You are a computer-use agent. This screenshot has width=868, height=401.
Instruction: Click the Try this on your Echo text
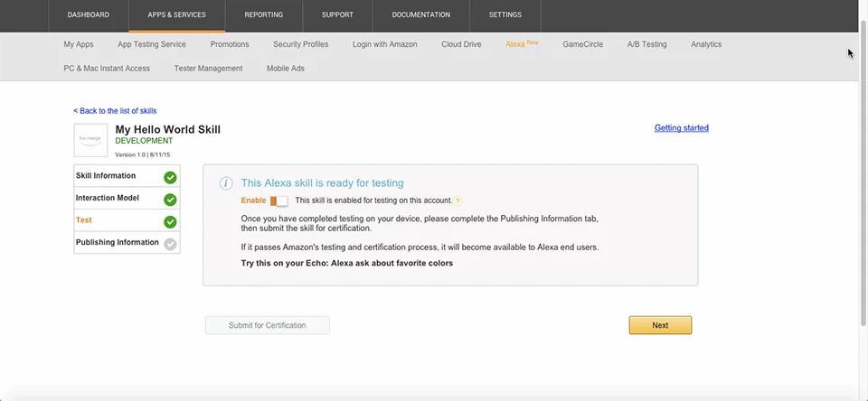coord(347,264)
